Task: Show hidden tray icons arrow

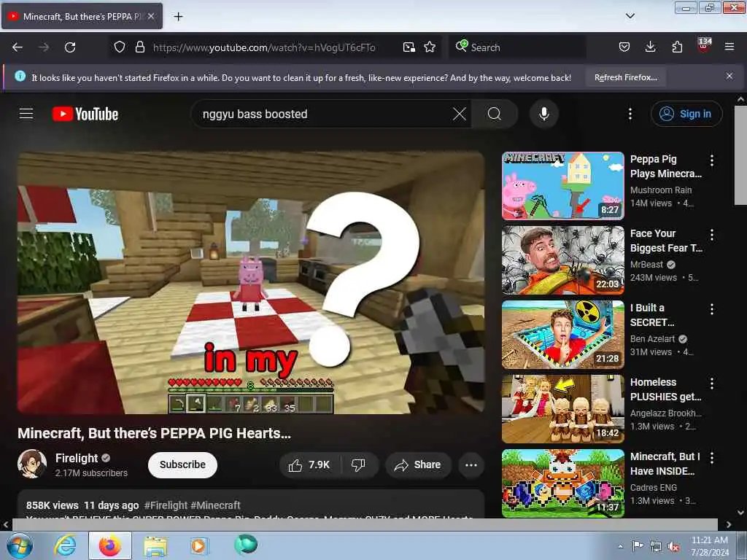Action: point(620,546)
